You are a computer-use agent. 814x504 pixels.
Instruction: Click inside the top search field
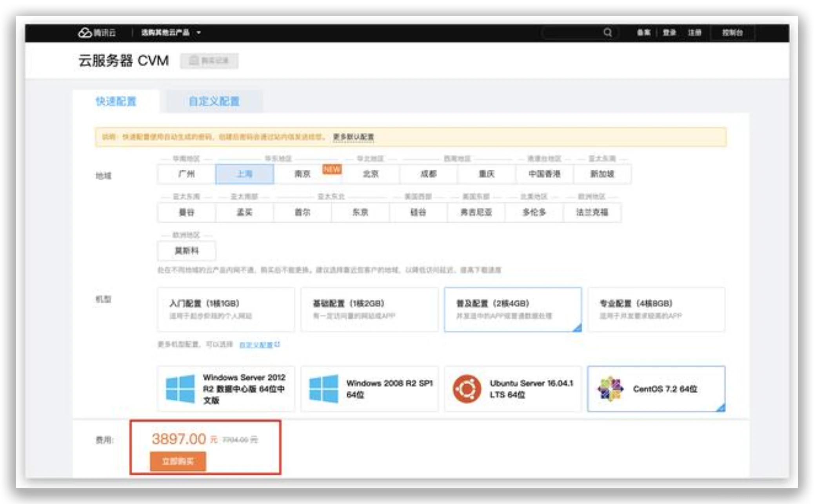[x=580, y=33]
